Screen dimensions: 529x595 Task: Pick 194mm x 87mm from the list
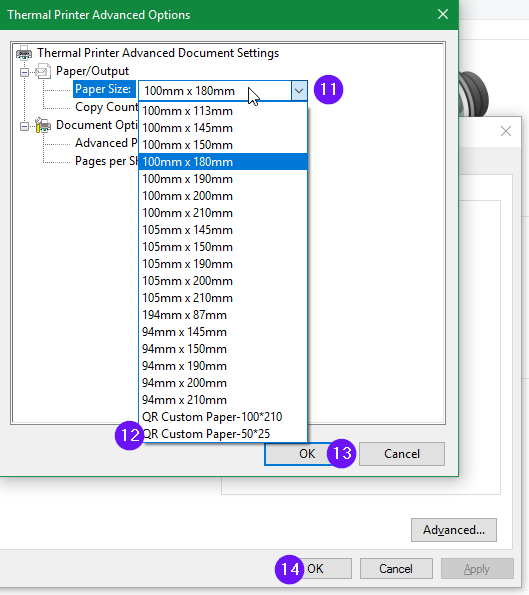pos(223,315)
